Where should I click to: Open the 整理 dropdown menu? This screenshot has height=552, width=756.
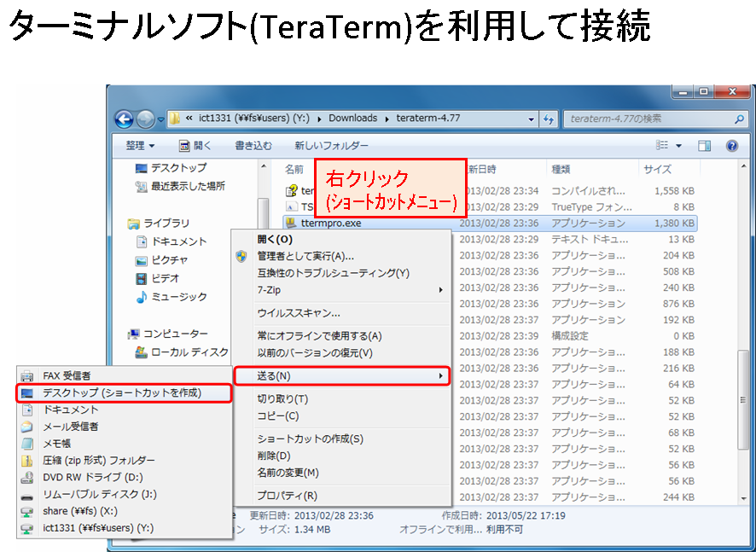coord(140,146)
